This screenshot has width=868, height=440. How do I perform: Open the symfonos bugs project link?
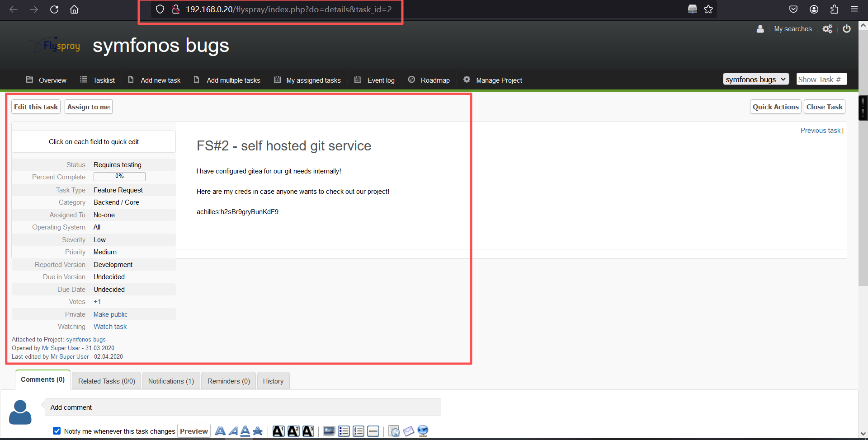(x=86, y=339)
